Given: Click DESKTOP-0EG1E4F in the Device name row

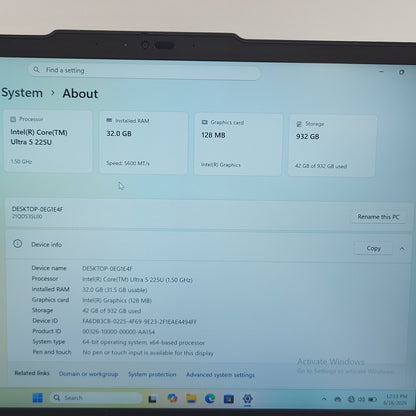Looking at the screenshot, I should 107,268.
